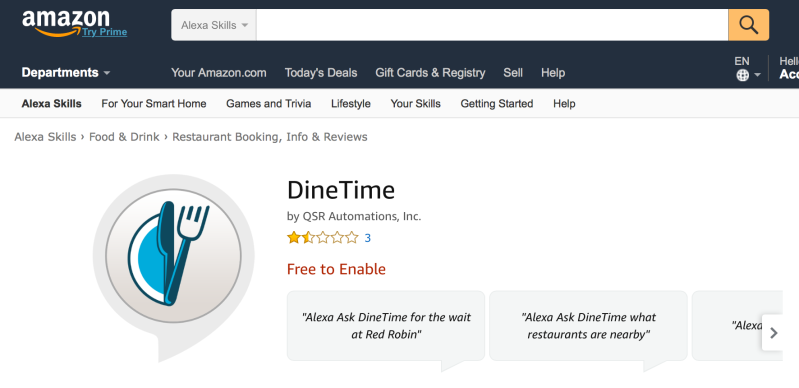Open the For Your Smart Home tab
This screenshot has height=388, width=799.
click(154, 104)
